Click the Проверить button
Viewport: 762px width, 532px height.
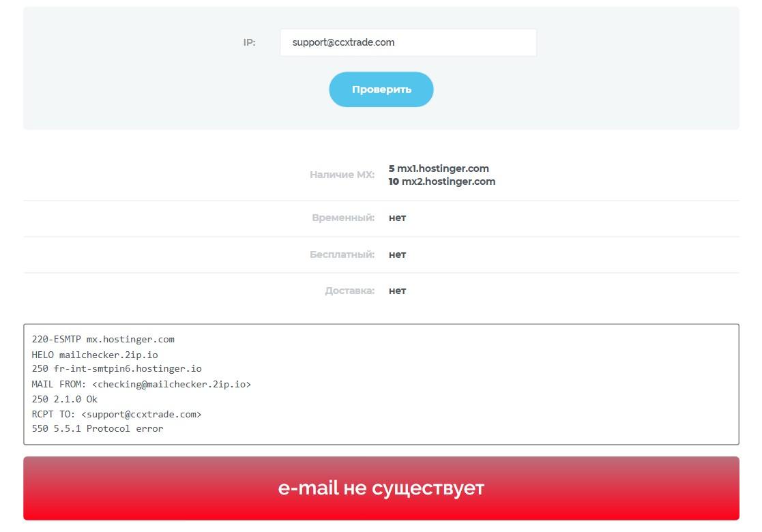[x=381, y=89]
